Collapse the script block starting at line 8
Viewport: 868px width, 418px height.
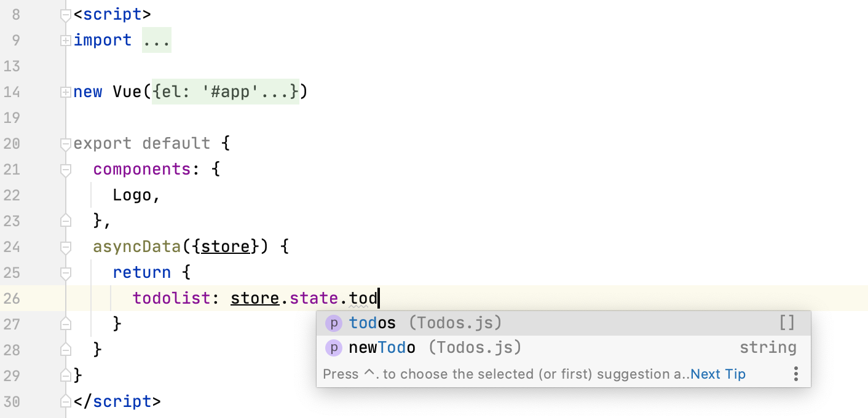click(65, 14)
